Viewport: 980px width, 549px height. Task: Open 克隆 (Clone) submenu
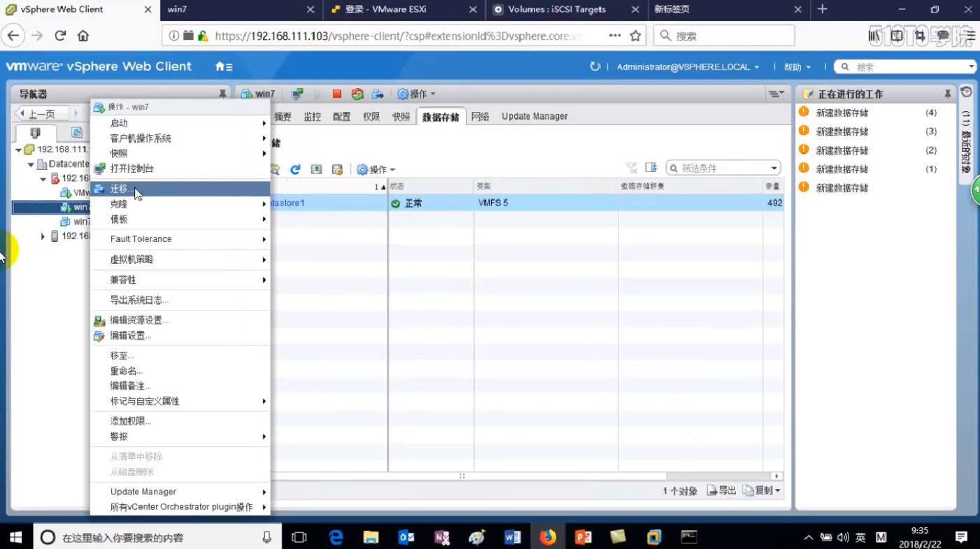tap(180, 204)
